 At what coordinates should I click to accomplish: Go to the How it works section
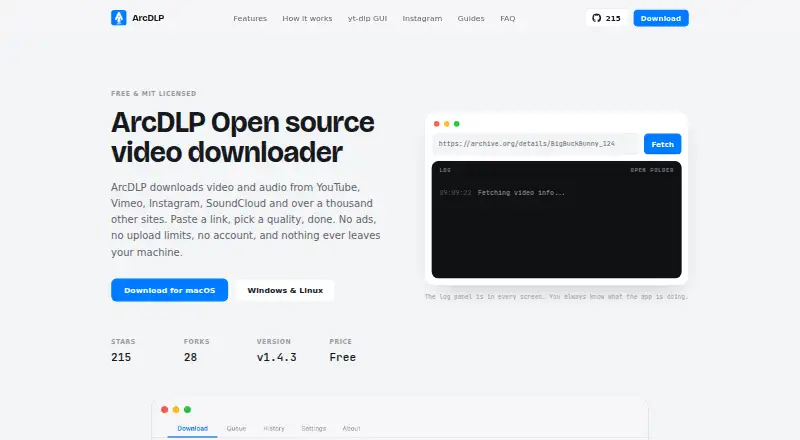coord(307,18)
